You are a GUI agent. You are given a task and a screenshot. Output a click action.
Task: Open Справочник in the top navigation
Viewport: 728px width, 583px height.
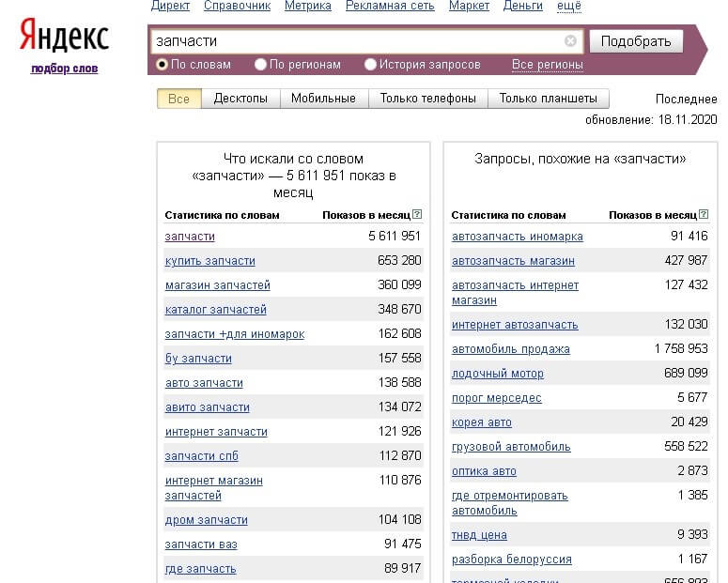238,6
